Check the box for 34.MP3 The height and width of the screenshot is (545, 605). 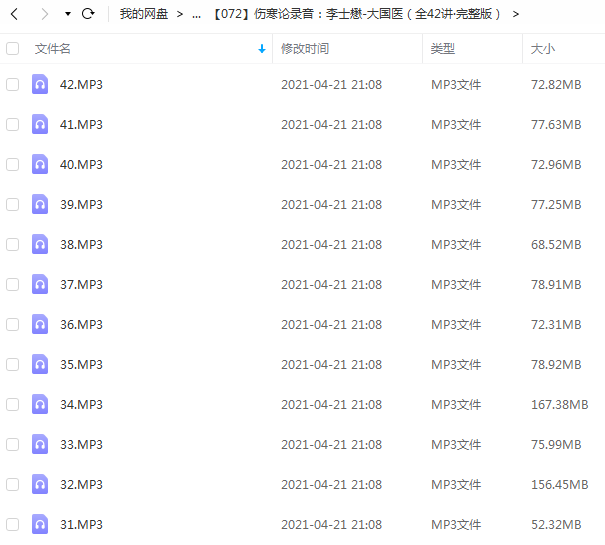point(12,405)
